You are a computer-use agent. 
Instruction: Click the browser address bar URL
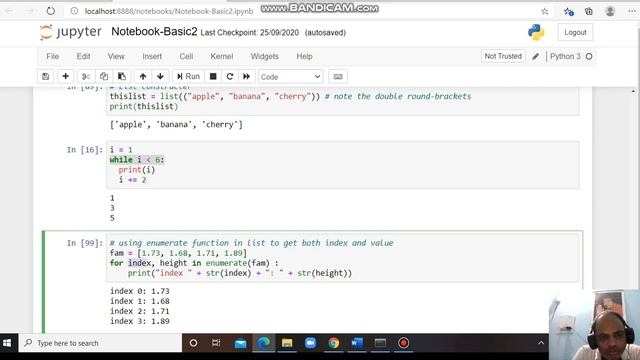(x=169, y=11)
